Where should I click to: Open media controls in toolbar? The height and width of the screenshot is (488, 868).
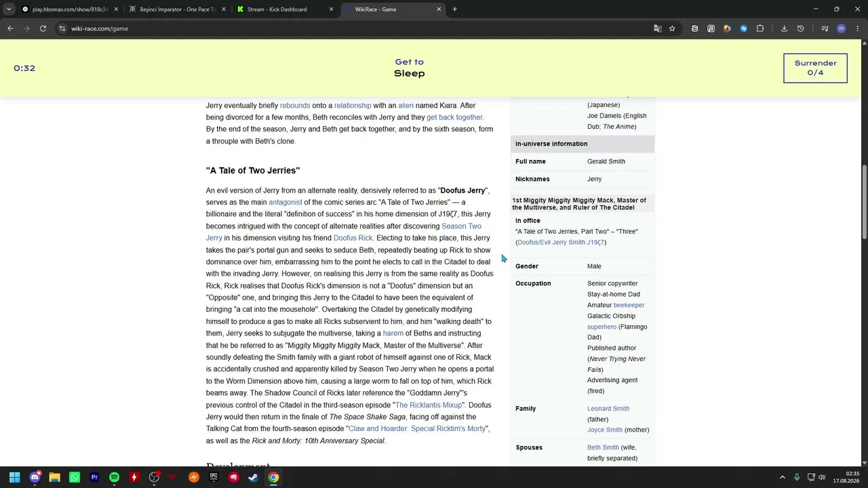click(x=825, y=28)
